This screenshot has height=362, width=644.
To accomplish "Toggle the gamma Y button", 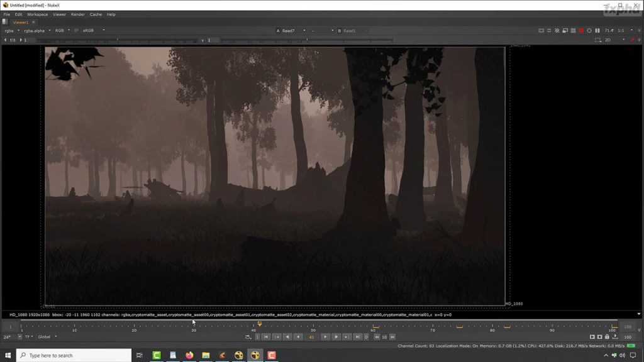I will (x=203, y=40).
